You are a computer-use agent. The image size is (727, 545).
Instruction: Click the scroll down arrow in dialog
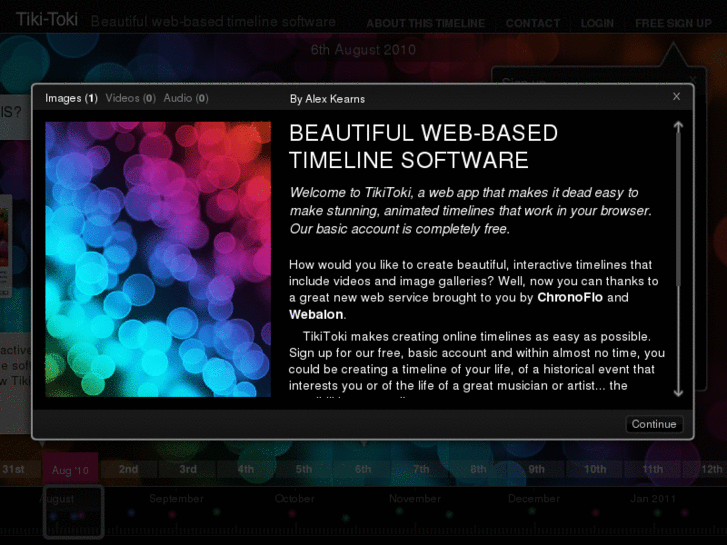tap(678, 391)
